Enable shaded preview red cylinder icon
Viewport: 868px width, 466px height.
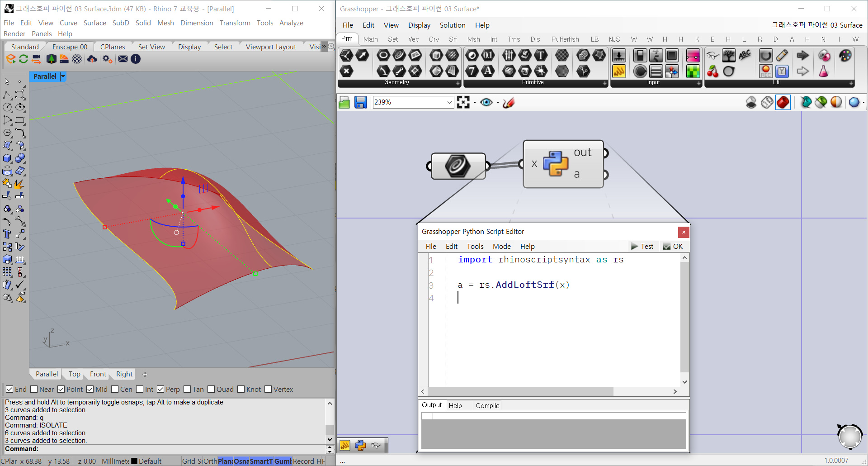tap(783, 103)
